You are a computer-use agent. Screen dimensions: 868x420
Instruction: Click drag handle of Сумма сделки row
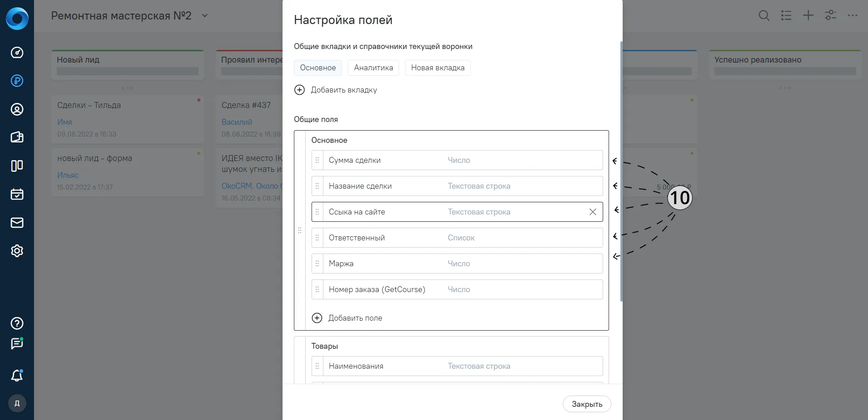pyautogui.click(x=317, y=160)
